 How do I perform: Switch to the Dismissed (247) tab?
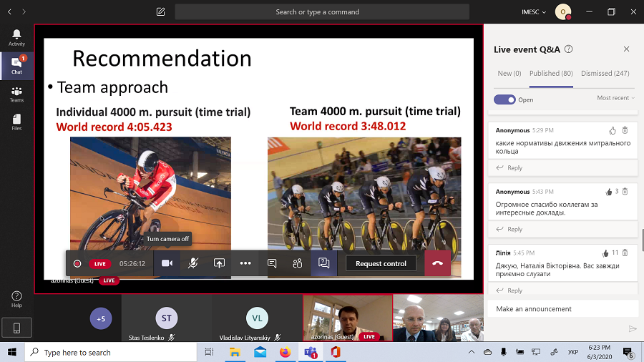point(605,74)
